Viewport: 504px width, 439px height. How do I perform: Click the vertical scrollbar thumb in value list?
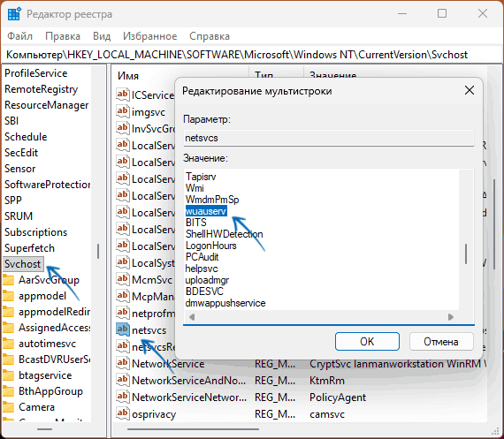pos(466,254)
